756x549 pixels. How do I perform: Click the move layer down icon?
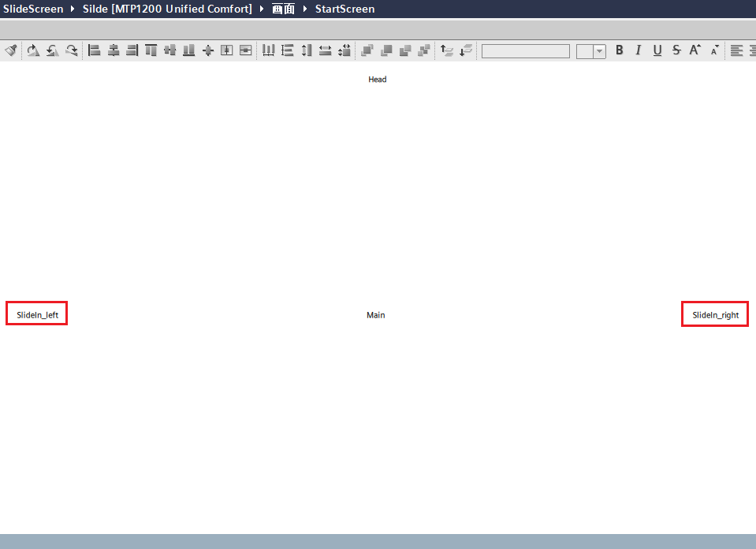tap(465, 50)
